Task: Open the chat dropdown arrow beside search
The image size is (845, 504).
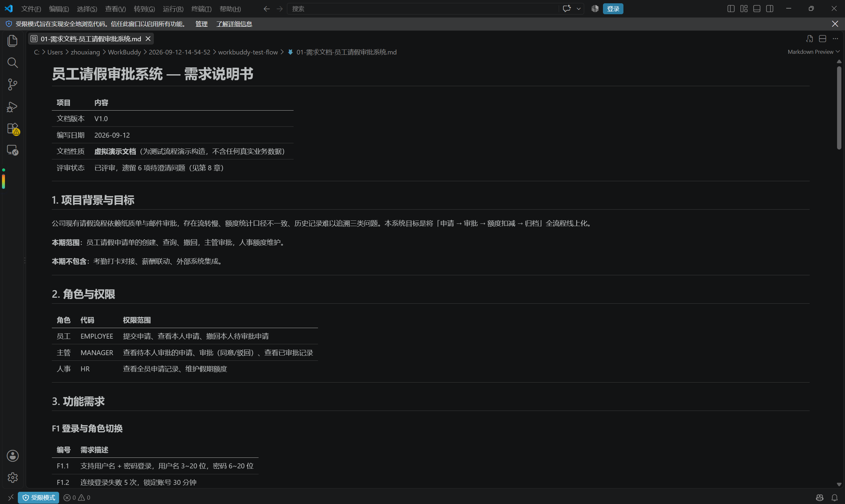Action: (x=578, y=9)
